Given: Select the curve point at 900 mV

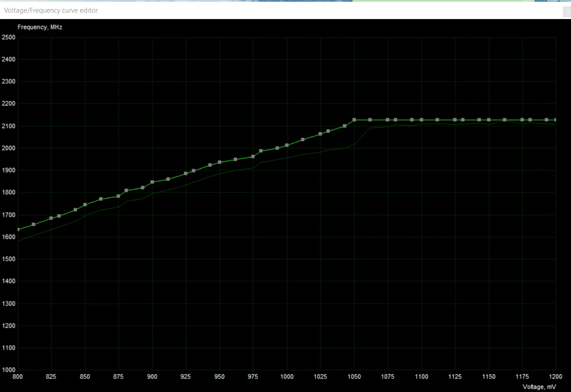Looking at the screenshot, I should point(152,182).
